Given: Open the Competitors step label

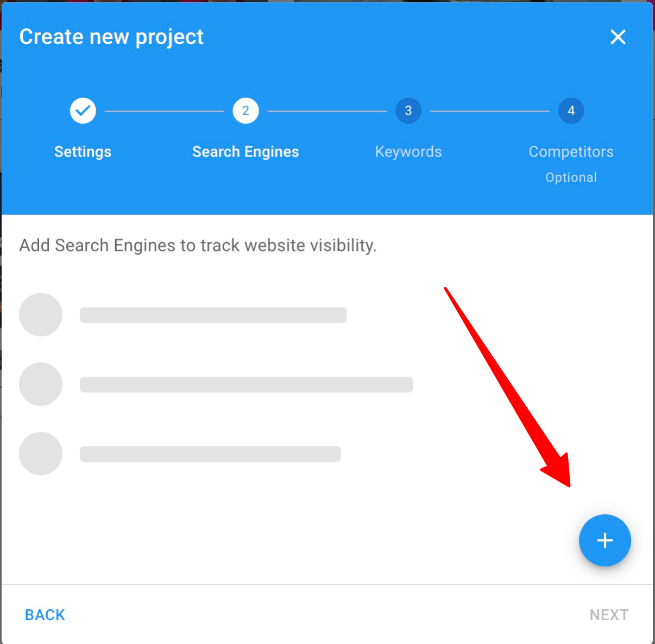Looking at the screenshot, I should (571, 151).
